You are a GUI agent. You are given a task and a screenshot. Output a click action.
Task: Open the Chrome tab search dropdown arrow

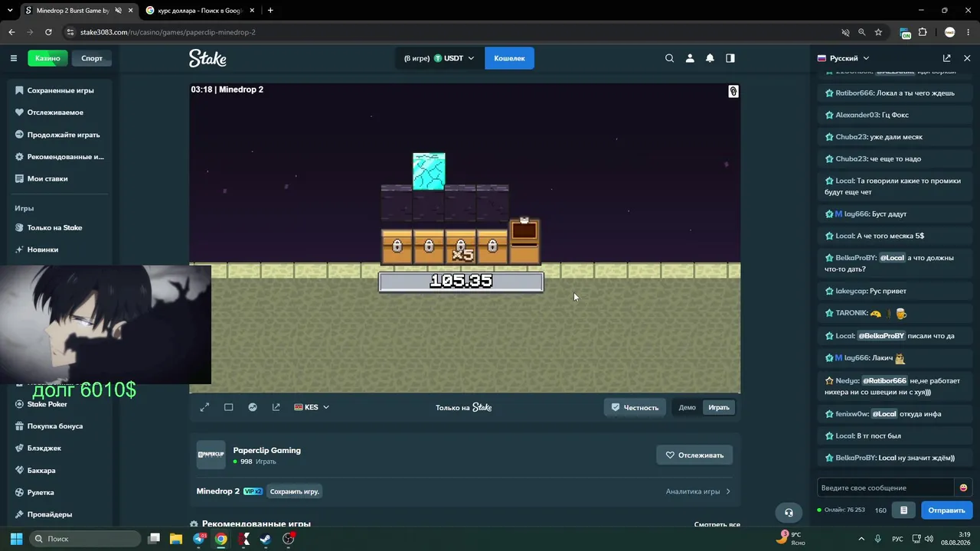coord(10,11)
